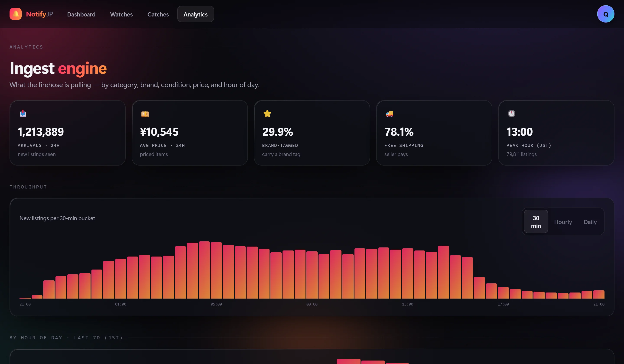The width and height of the screenshot is (624, 364).
Task: Click the tallest bar in throughput chart
Action: pyautogui.click(x=204, y=270)
